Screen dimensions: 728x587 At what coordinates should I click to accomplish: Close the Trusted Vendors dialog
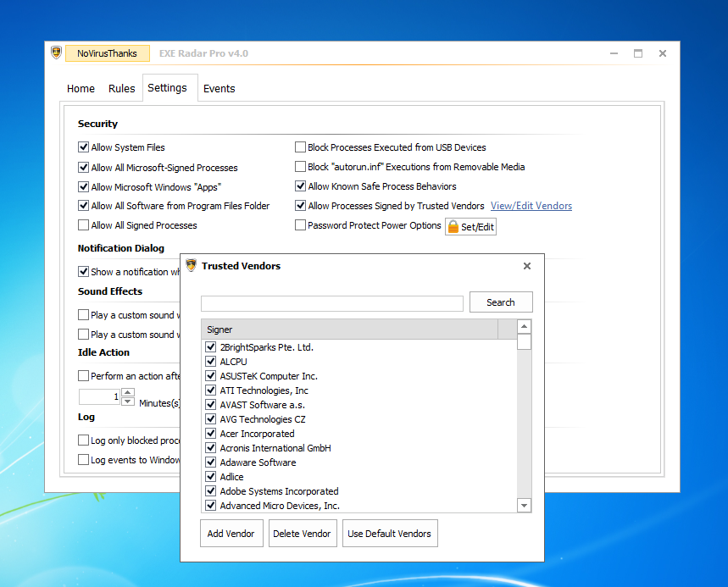click(527, 266)
